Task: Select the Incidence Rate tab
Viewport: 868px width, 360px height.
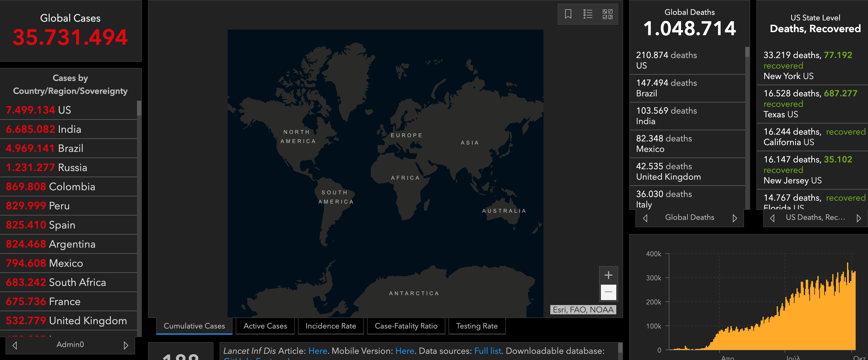Action: tap(331, 326)
